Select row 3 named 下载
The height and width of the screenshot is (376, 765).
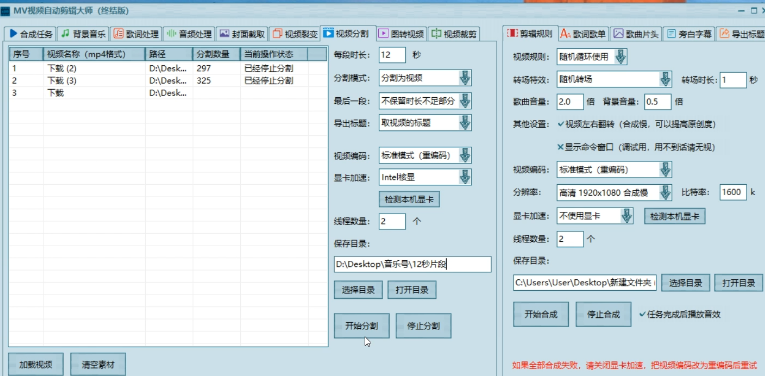(168, 93)
